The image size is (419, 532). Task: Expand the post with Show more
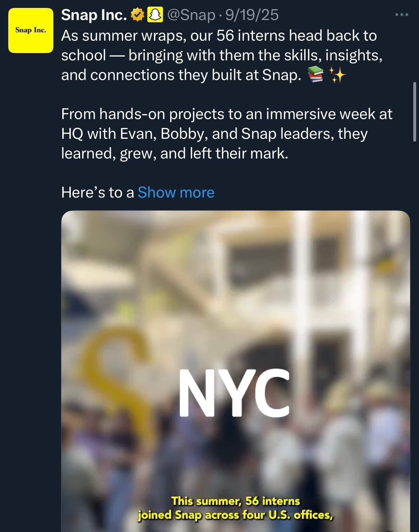click(176, 192)
